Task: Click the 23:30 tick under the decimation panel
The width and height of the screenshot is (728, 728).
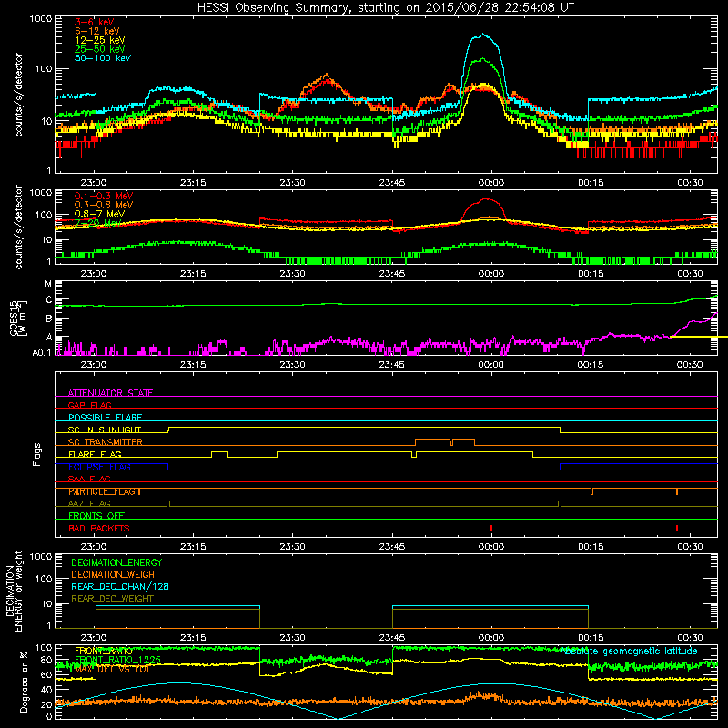Action: pos(292,638)
